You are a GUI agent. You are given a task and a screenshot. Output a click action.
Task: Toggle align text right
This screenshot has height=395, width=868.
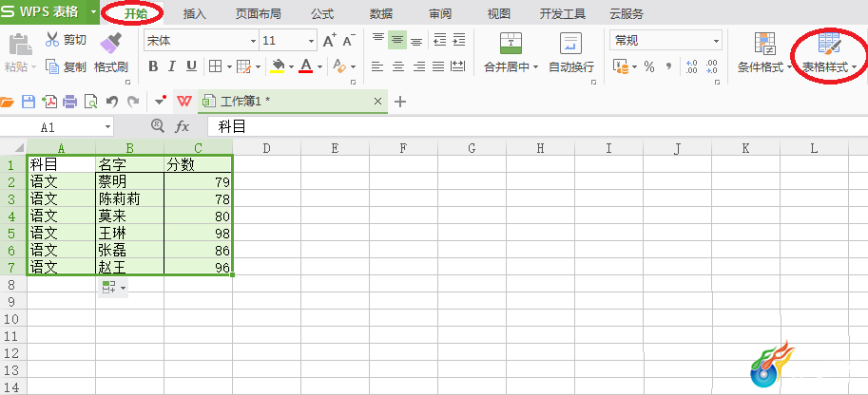coord(419,66)
